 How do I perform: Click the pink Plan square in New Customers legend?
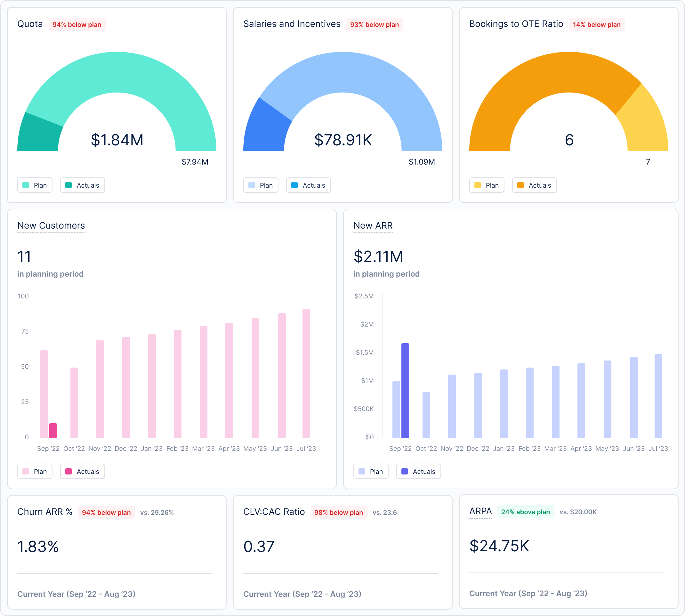[26, 471]
